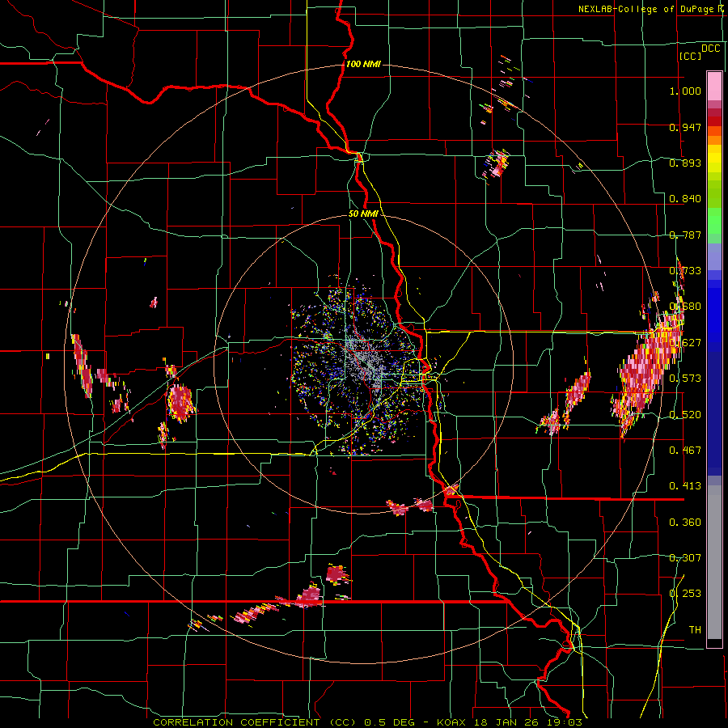Select the 1.000 scale value
The width and height of the screenshot is (728, 728).
pyautogui.click(x=685, y=91)
